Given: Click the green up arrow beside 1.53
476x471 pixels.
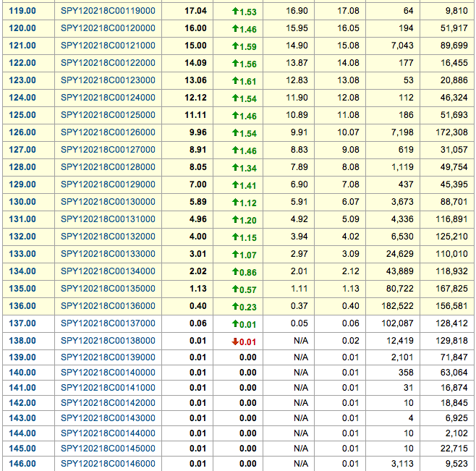Looking at the screenshot, I should [x=235, y=12].
